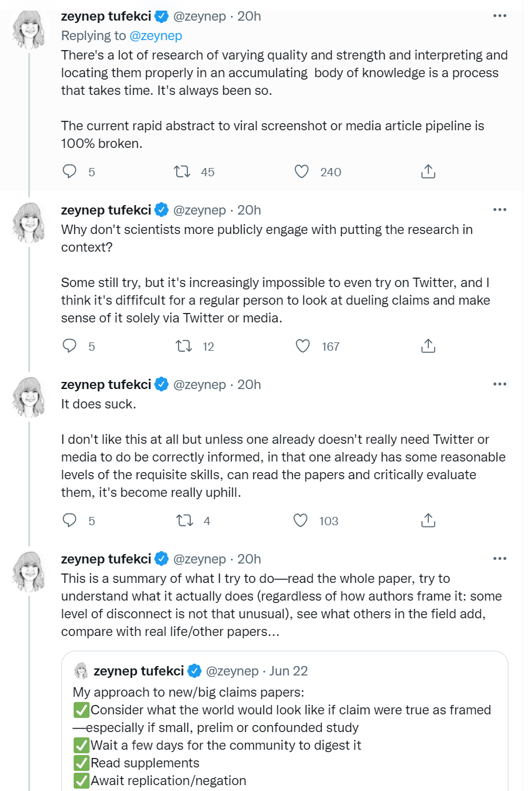Retweet the tweet with 12 retweets
The height and width of the screenshot is (791, 532).
[184, 346]
